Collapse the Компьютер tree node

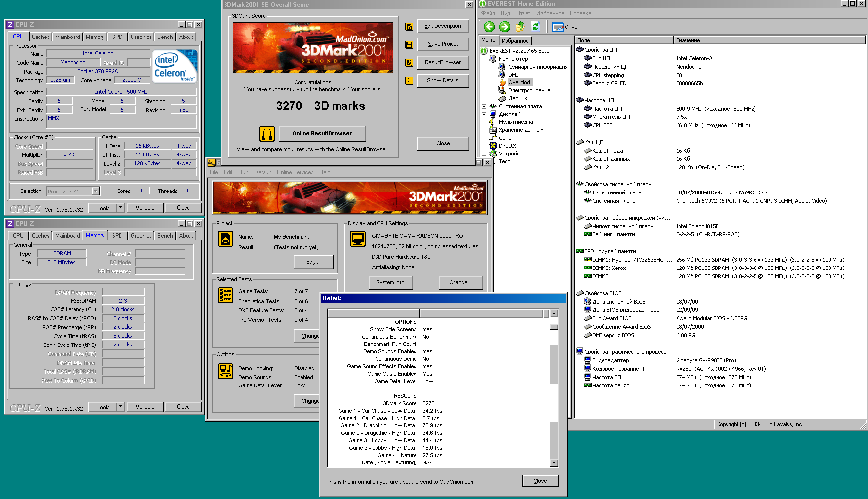(x=484, y=59)
